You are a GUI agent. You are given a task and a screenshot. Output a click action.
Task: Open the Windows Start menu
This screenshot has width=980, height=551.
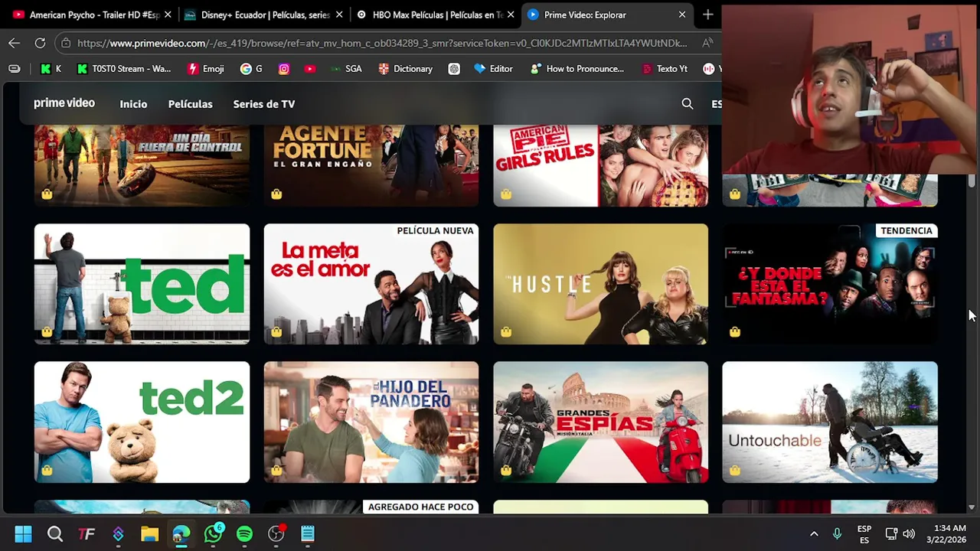pos(23,533)
